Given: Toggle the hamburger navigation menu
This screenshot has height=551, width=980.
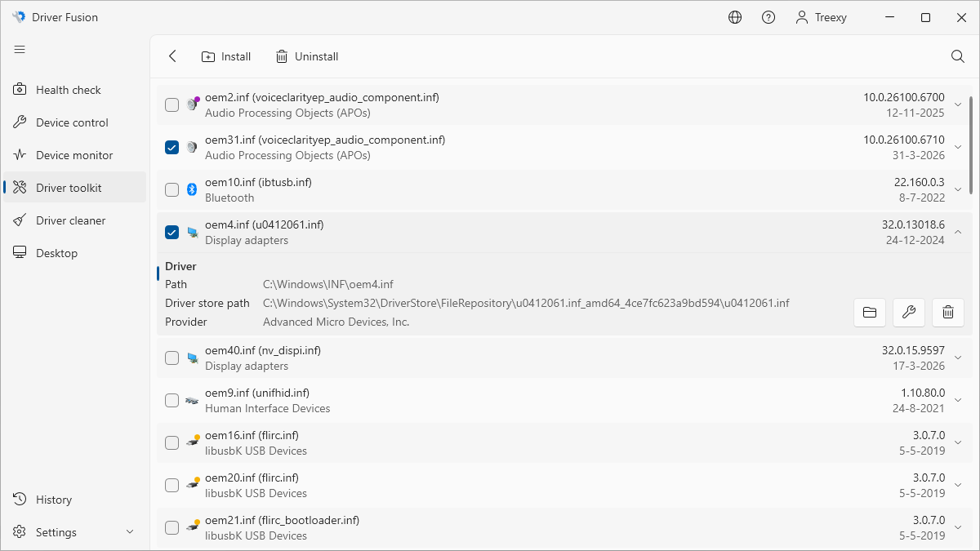Looking at the screenshot, I should 20,50.
